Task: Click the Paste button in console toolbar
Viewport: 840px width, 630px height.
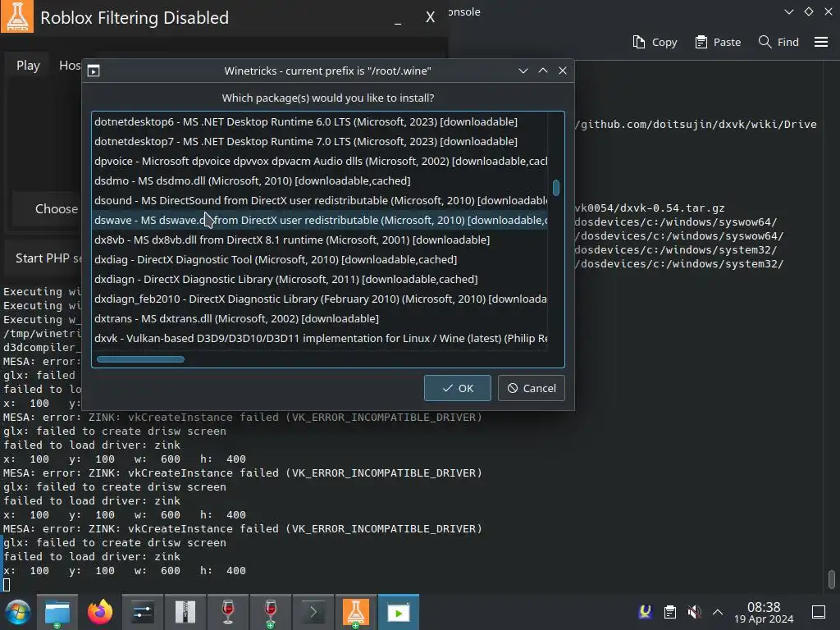Action: (x=718, y=42)
